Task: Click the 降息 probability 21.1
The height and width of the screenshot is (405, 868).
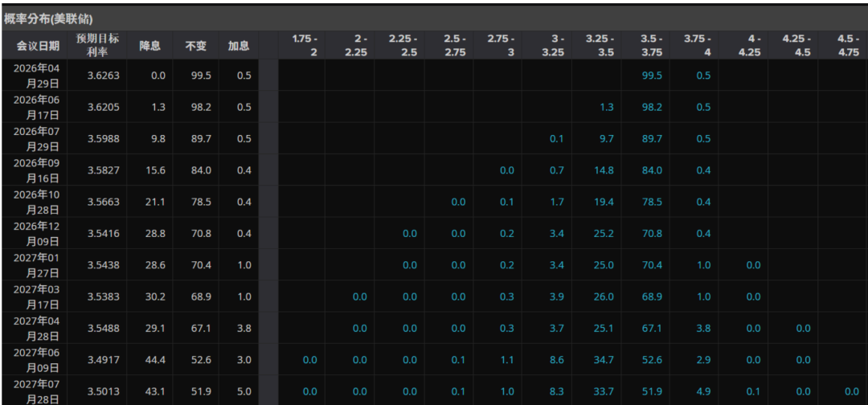Action: point(156,202)
